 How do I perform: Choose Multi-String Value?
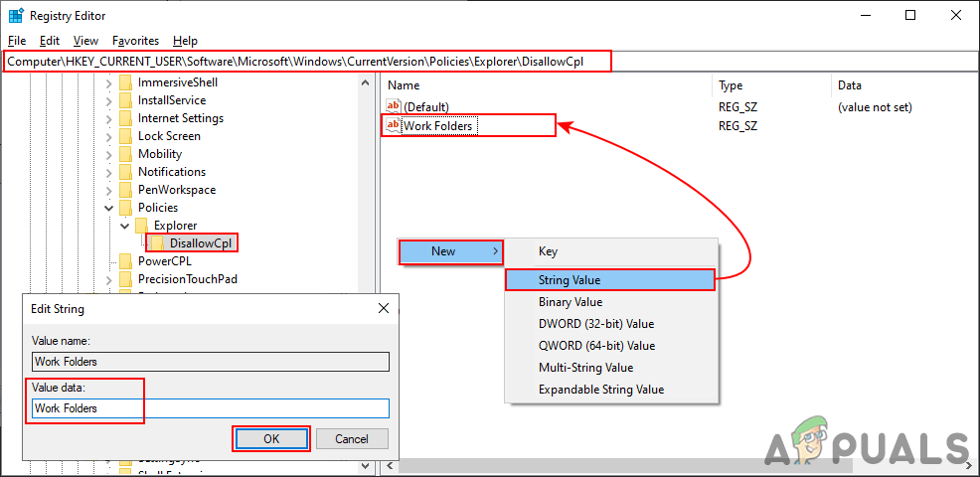tap(612, 368)
